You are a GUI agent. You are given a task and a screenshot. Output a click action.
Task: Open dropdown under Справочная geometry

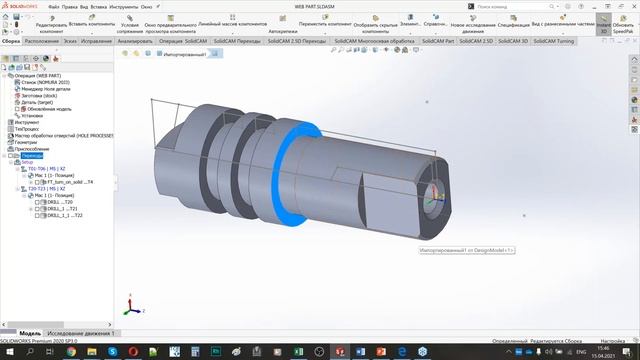click(x=436, y=33)
